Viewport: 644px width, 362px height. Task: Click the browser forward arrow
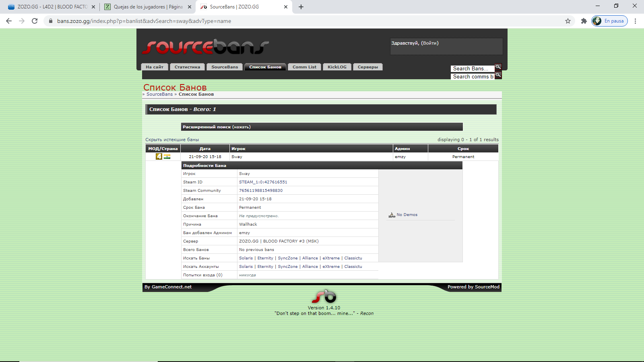(22, 21)
